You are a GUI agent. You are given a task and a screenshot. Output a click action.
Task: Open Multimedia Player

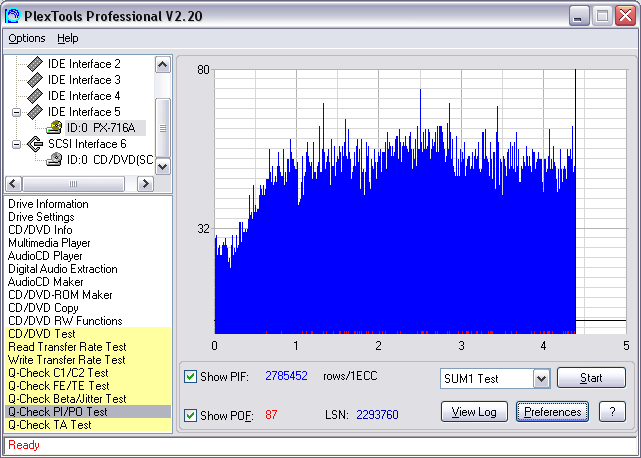click(x=49, y=243)
